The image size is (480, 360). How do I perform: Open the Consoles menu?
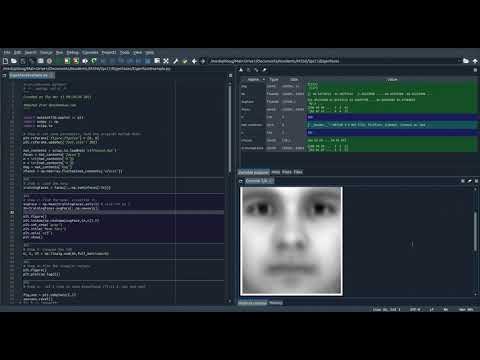pyautogui.click(x=90, y=53)
